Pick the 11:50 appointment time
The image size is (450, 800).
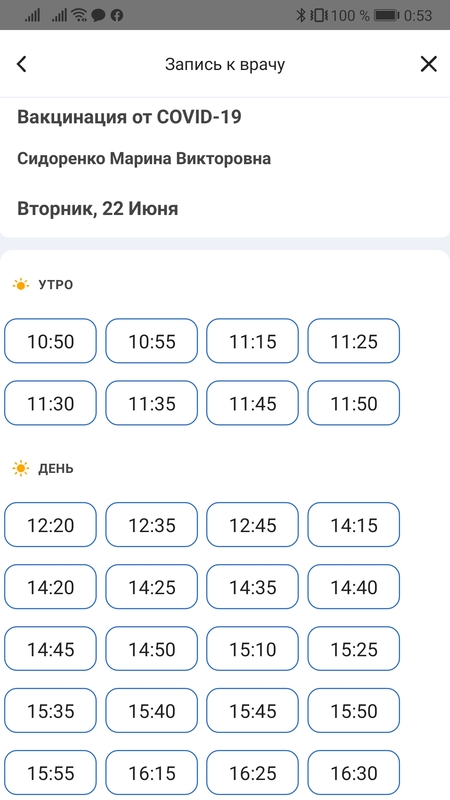point(354,403)
